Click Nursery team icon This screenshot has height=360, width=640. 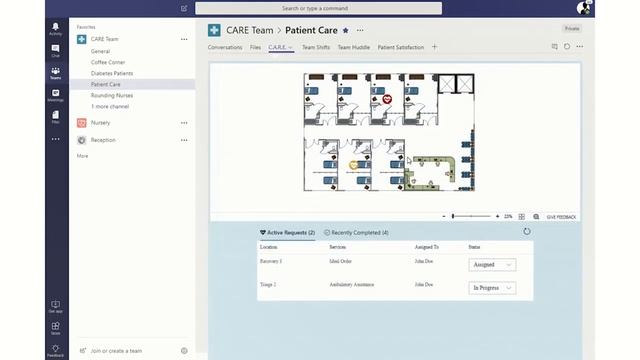pos(82,122)
